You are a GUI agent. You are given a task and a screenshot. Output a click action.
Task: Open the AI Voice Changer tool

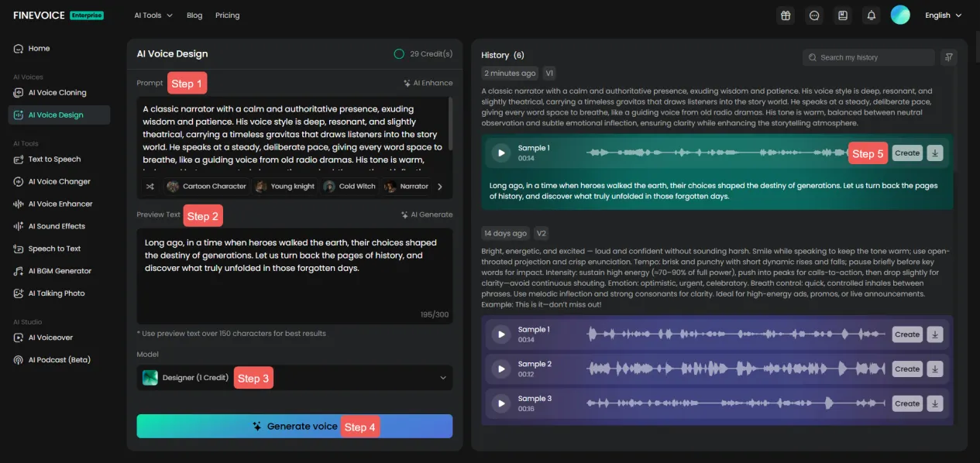58,181
